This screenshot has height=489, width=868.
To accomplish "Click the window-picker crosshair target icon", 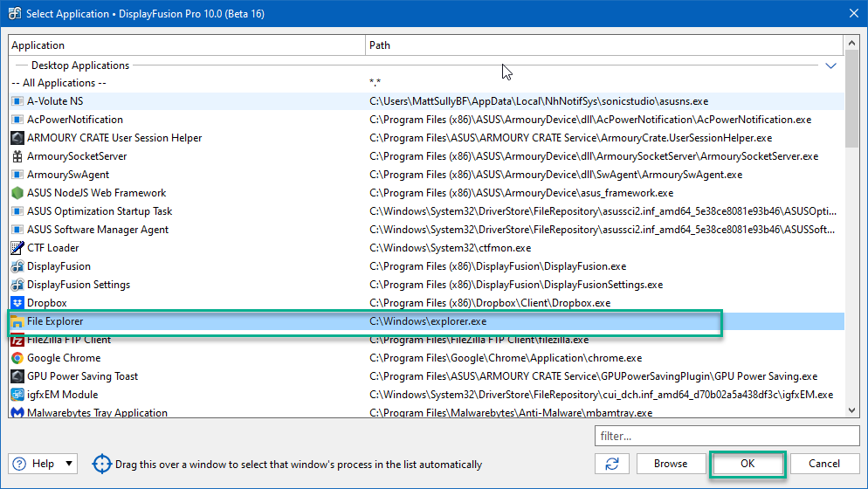I will point(102,464).
